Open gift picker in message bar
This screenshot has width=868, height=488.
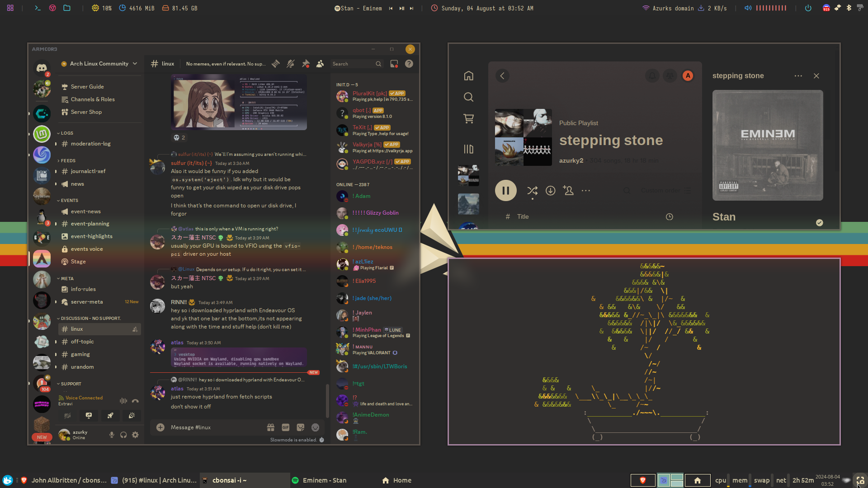click(271, 427)
